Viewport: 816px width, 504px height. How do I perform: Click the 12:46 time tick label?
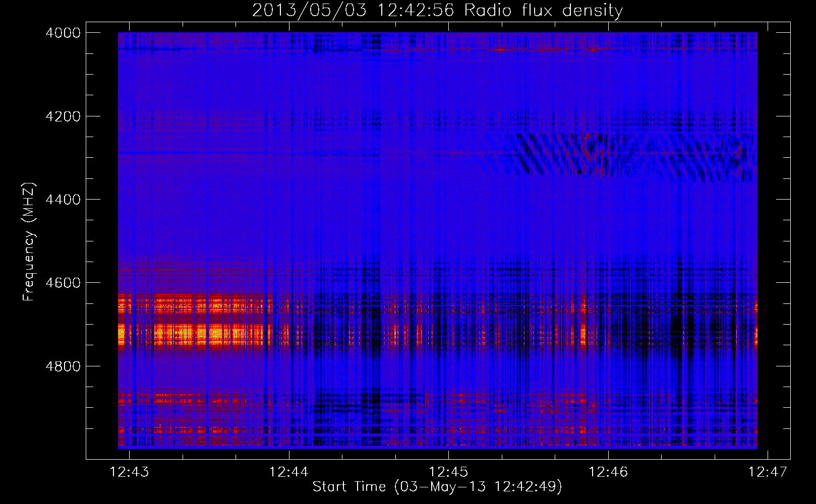[x=608, y=472]
